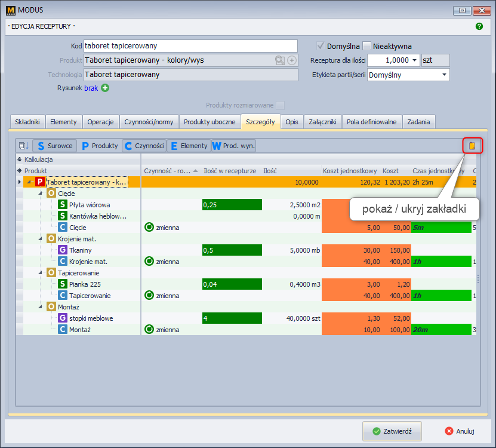Enable the Nieaktywna checkbox
Screen dimensions: 496x448
click(367, 46)
